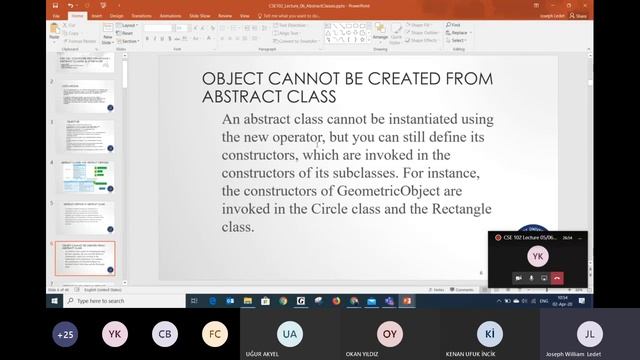Open File Explorer from the taskbar

click(248, 301)
